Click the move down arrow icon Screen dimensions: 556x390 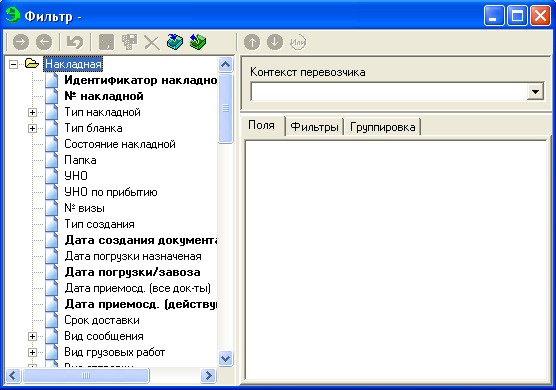coord(275,42)
